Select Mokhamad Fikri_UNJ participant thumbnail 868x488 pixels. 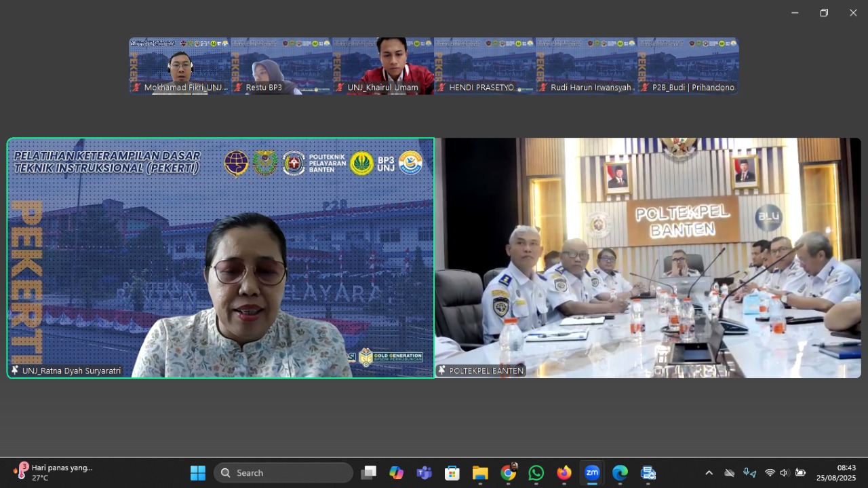coord(180,66)
